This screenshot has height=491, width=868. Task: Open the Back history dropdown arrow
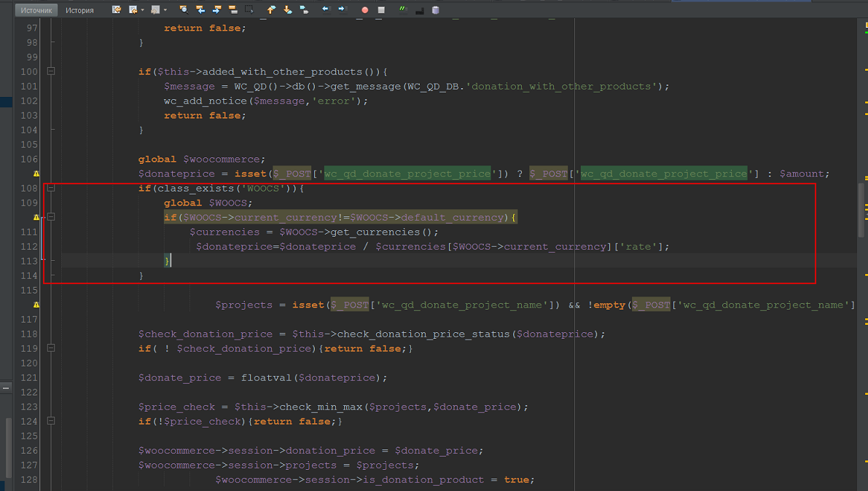pos(142,10)
